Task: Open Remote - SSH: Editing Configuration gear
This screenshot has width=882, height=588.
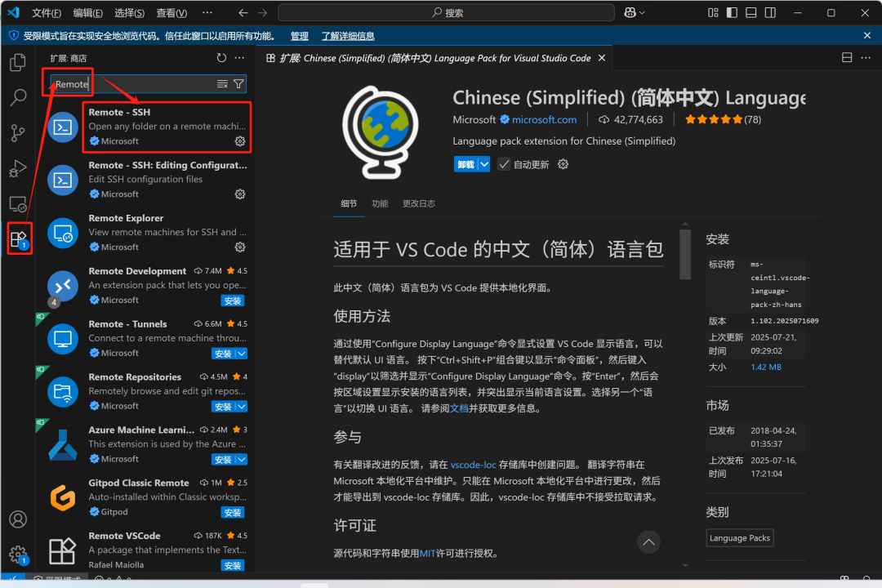Action: (x=240, y=194)
